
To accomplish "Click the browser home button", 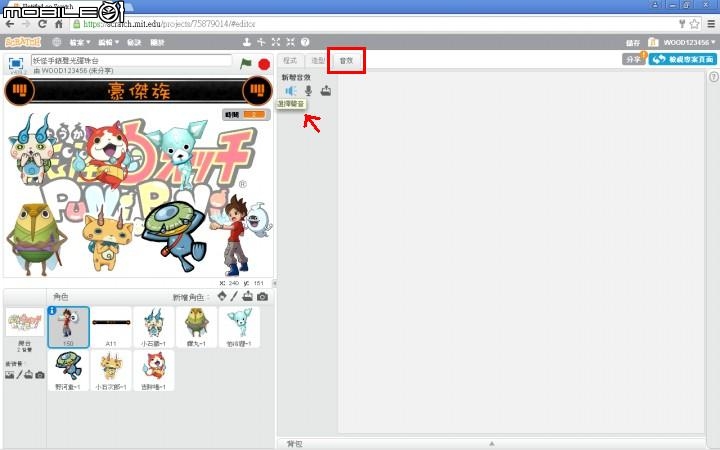I will 59,24.
